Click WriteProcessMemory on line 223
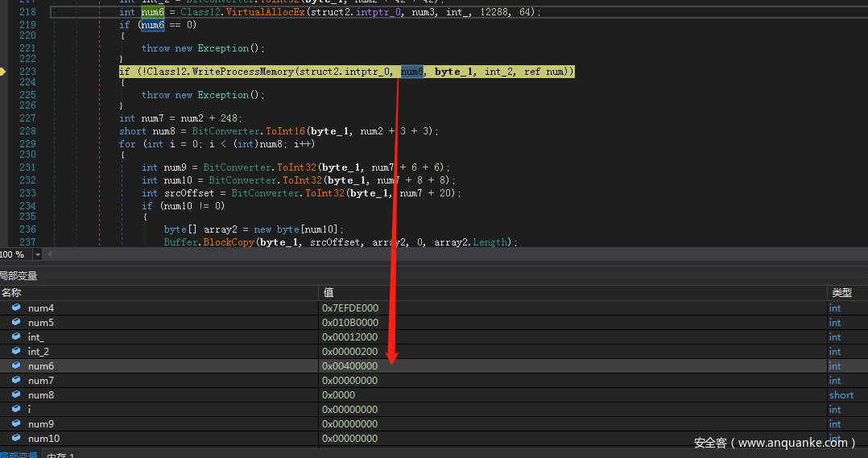 coord(243,72)
